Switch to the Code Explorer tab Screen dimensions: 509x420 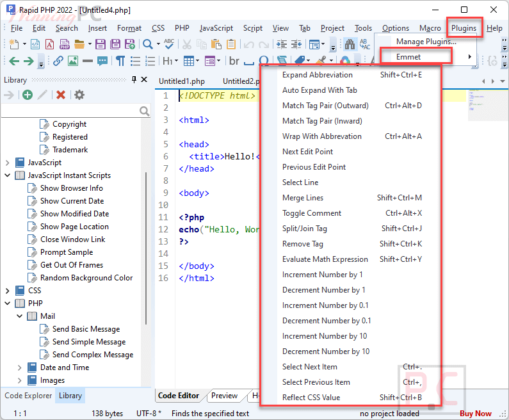click(28, 396)
